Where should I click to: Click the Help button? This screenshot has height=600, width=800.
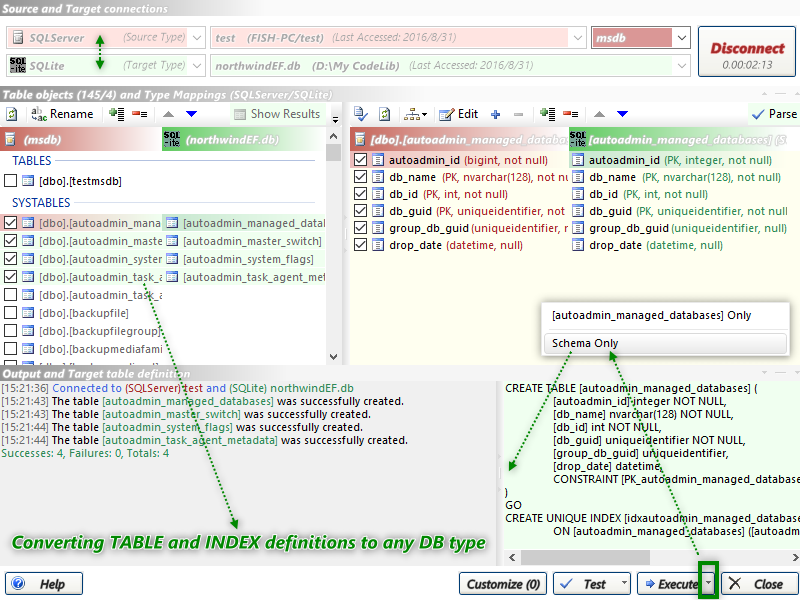tap(44, 584)
